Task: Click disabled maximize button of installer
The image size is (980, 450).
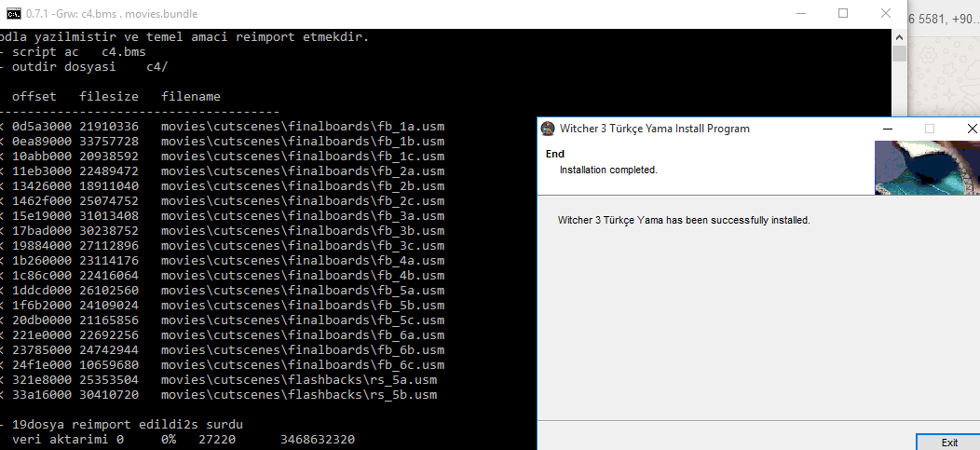Action: 930,129
